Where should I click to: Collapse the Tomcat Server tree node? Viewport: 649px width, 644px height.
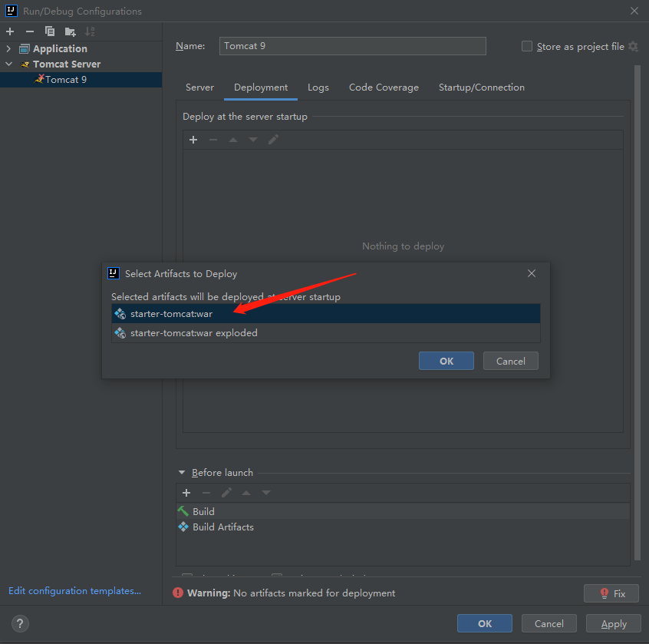[8, 64]
